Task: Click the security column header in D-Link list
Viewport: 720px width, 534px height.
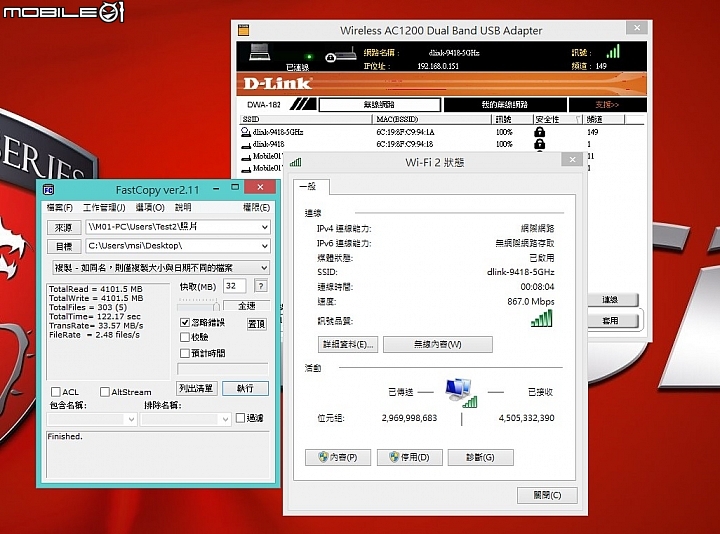Action: pyautogui.click(x=558, y=119)
